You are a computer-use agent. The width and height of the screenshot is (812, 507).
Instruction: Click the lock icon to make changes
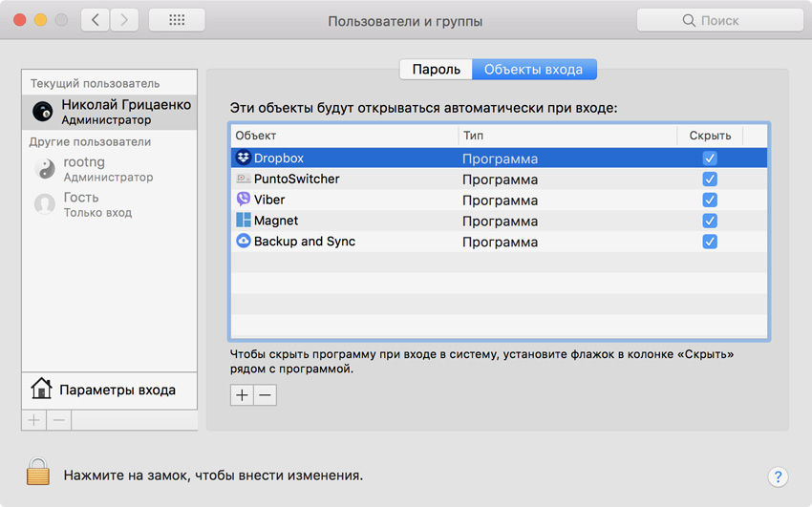[x=37, y=473]
